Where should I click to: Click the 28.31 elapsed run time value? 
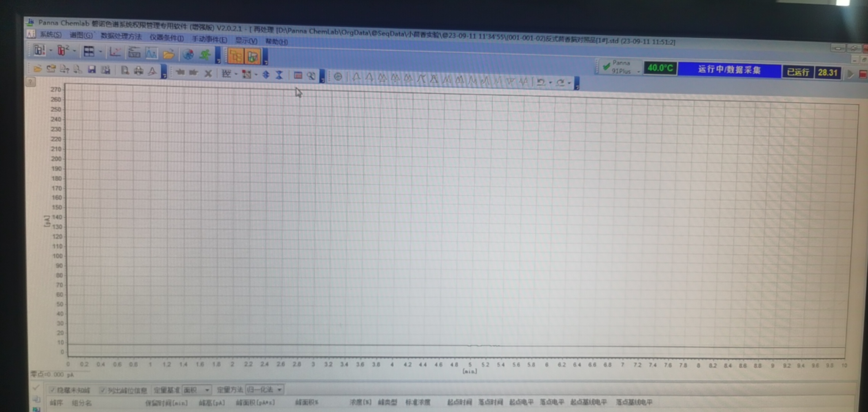(828, 72)
